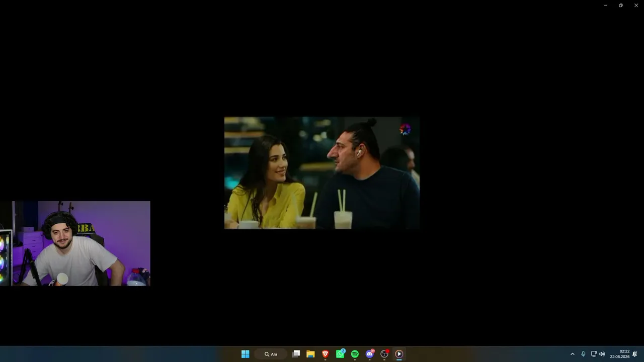Open the notifications bell icon

(635, 354)
